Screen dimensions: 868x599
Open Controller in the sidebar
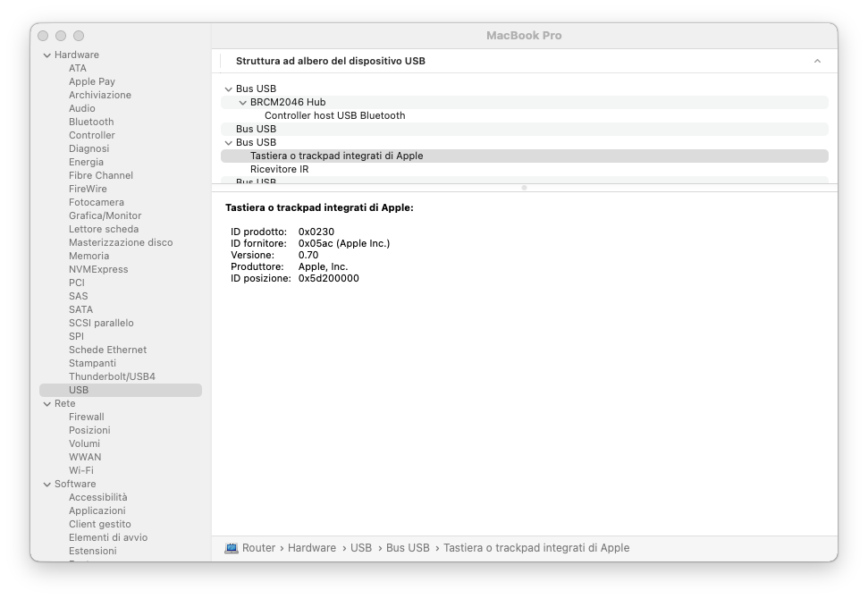tap(92, 135)
